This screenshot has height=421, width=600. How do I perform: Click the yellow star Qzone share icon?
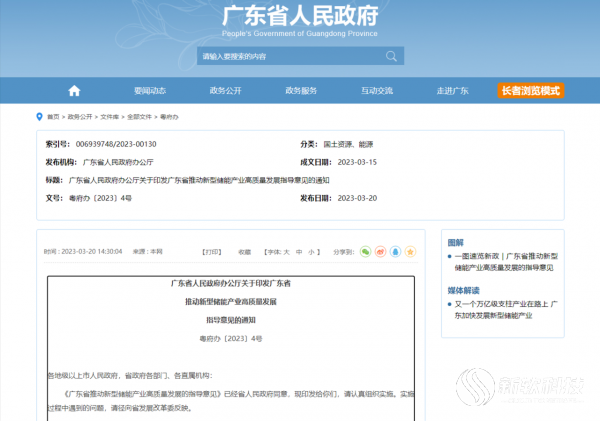[411, 251]
